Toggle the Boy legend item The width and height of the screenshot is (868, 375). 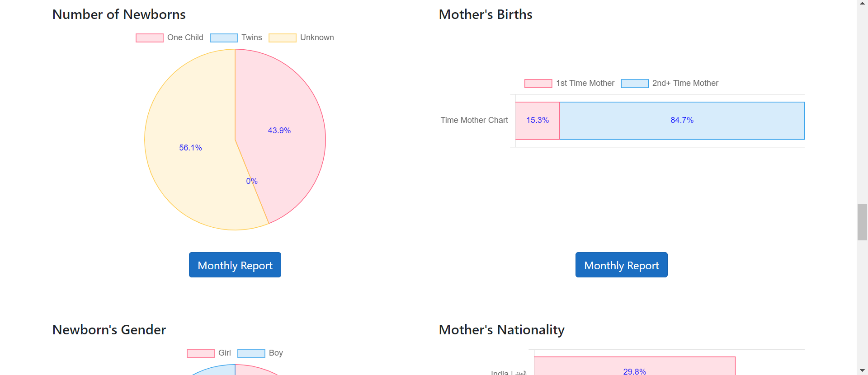260,353
